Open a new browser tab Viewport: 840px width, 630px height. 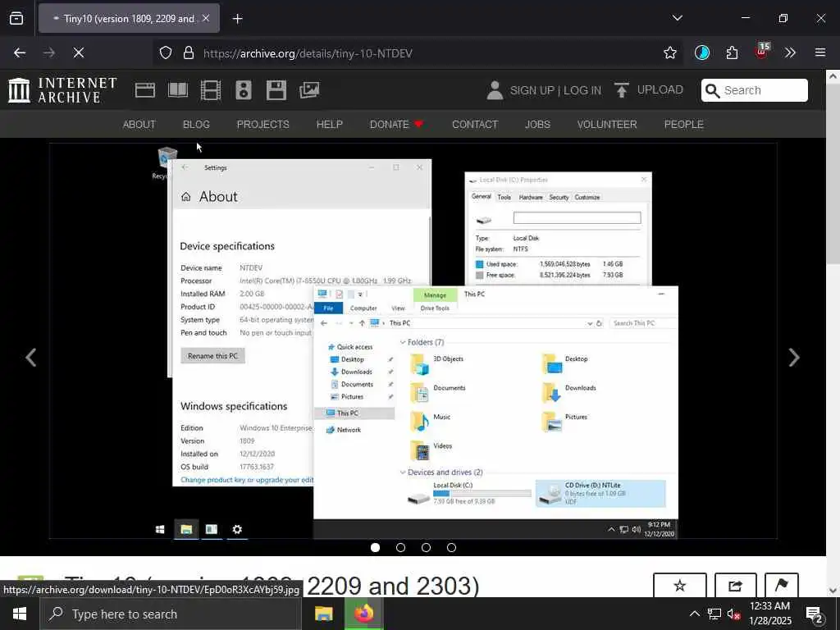tap(237, 19)
